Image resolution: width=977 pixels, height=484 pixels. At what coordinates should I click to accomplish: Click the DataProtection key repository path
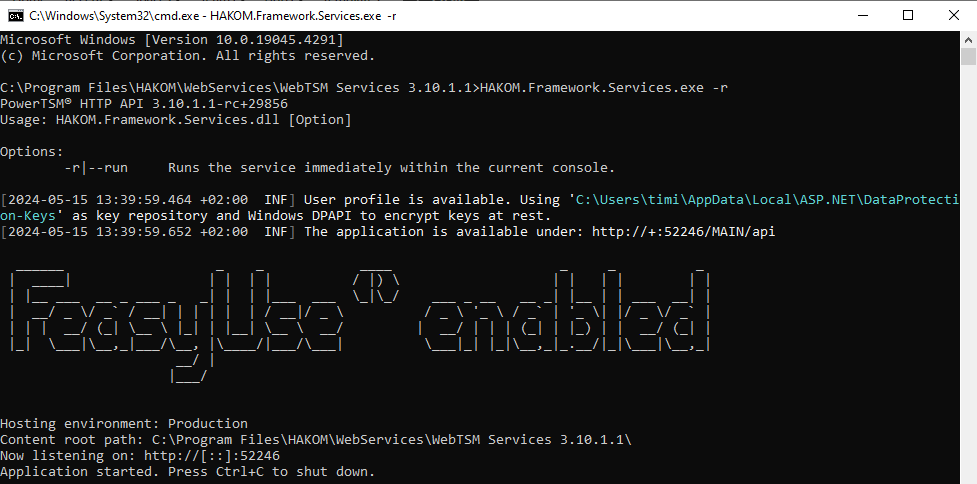[x=770, y=200]
